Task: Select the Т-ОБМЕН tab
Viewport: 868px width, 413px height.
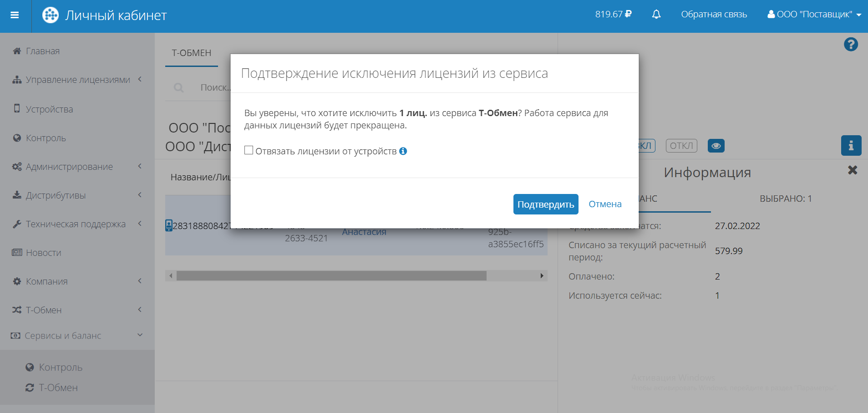Action: (191, 53)
